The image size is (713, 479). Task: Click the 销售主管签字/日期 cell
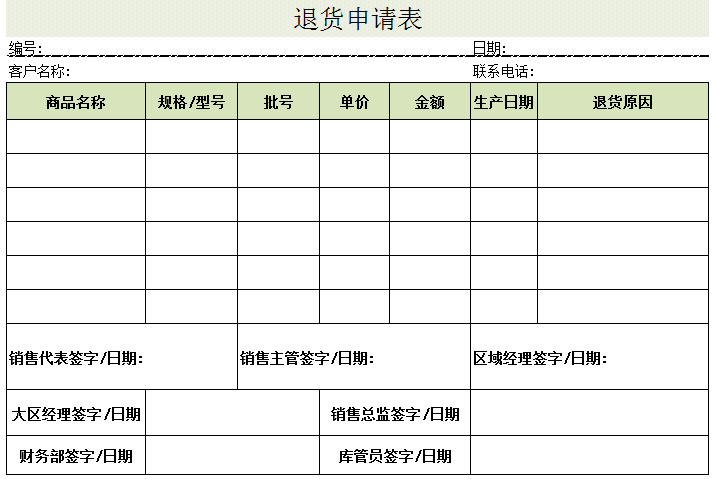click(354, 357)
